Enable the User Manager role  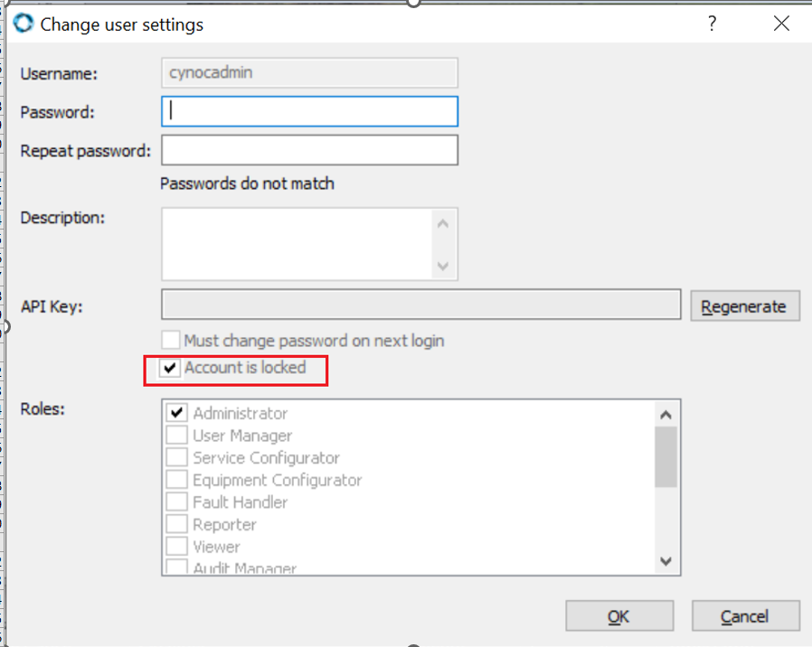pyautogui.click(x=176, y=435)
